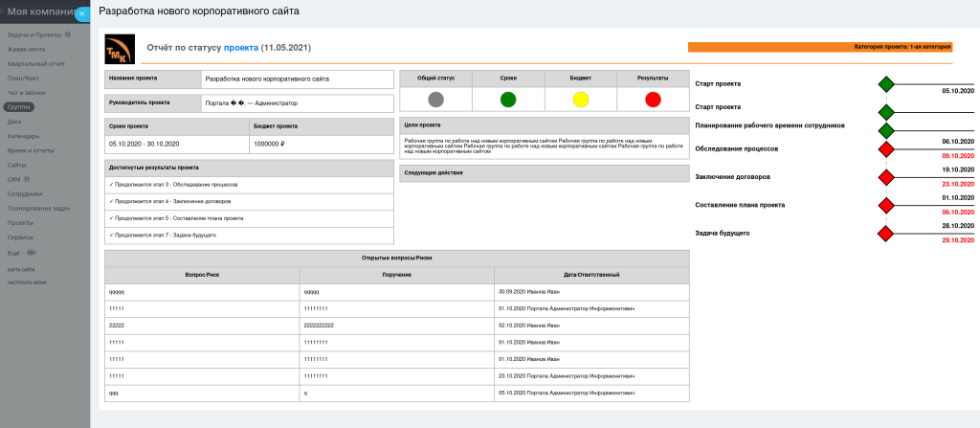Select the highlighted Группы menu item
980x428 pixels.
(x=19, y=107)
